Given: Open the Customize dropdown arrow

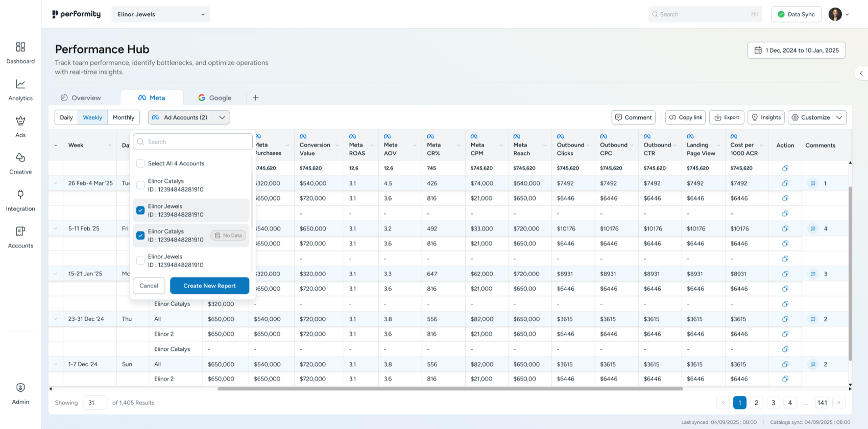Looking at the screenshot, I should click(839, 117).
